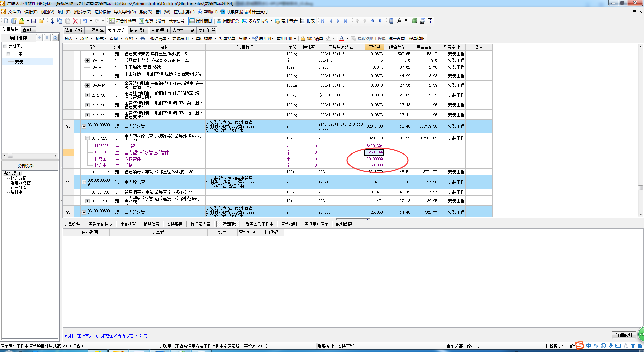Click 统一设置工程量精度 button
Screen dimensions: 644x352
click(x=407, y=38)
